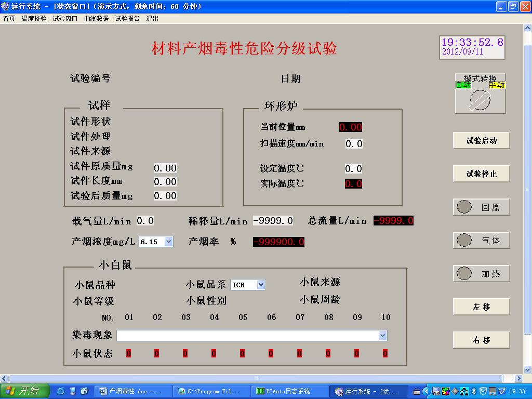
Task: Turn the 模式转换 rotary mode switch
Action: pyautogui.click(x=480, y=99)
